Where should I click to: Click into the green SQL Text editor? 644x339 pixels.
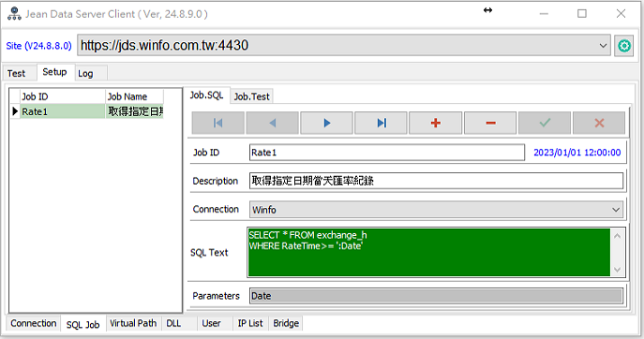coord(429,253)
